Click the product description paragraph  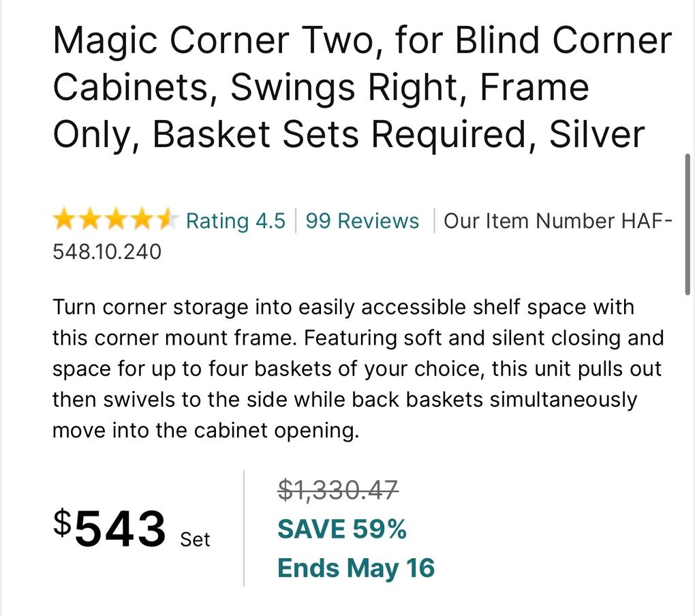pos(358,369)
